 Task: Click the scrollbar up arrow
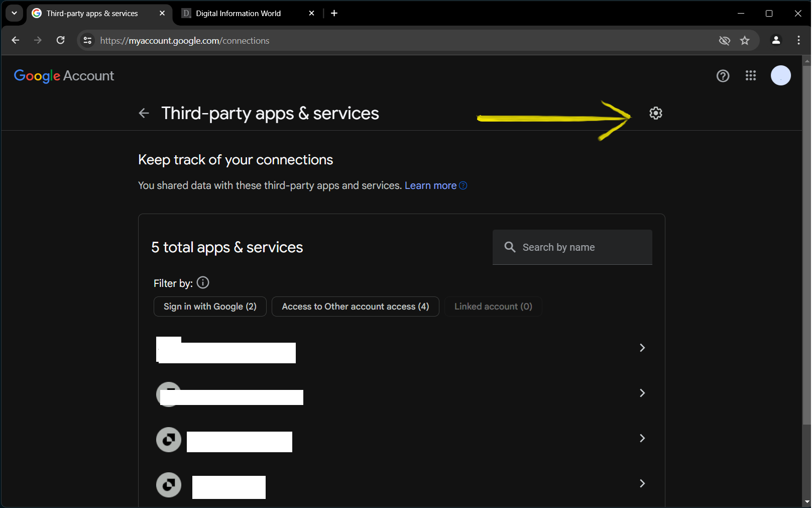point(806,61)
